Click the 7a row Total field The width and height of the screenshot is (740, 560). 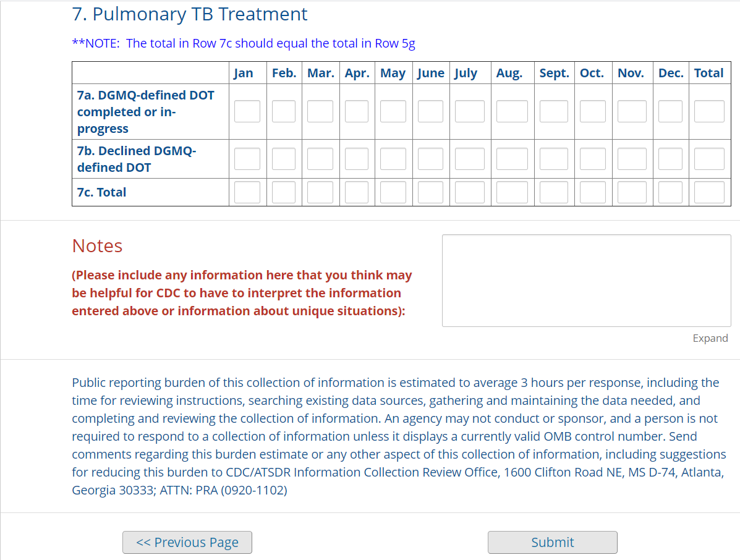click(708, 111)
